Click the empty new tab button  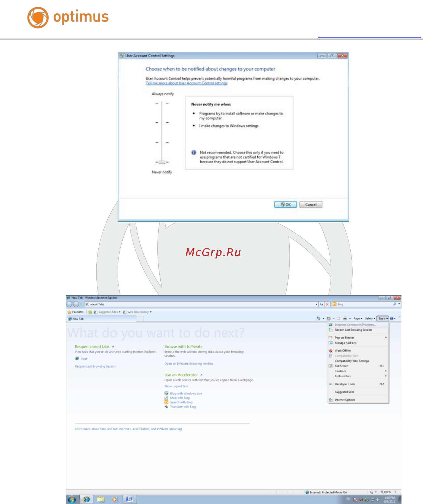[140, 319]
